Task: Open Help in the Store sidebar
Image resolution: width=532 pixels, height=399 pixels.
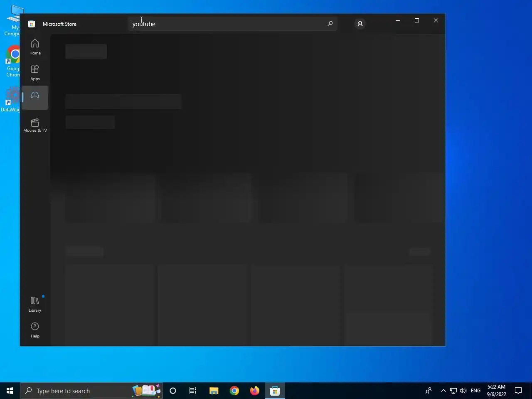Action: pyautogui.click(x=35, y=330)
